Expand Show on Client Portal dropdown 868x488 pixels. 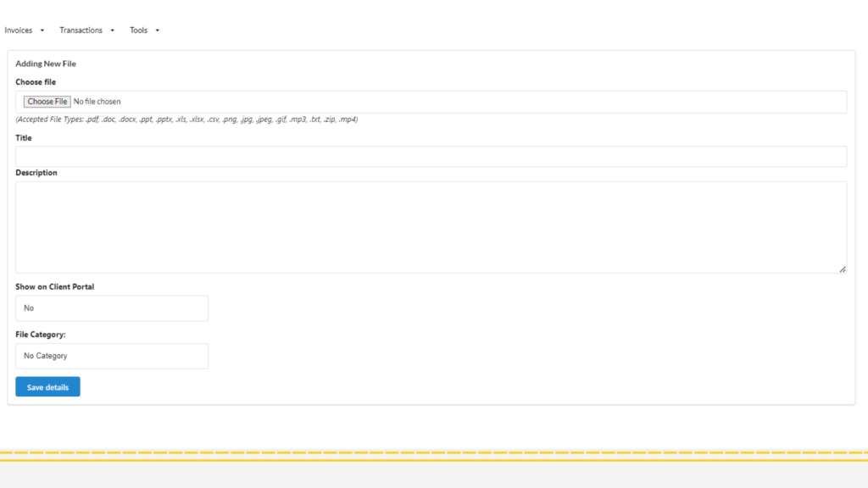pos(112,308)
